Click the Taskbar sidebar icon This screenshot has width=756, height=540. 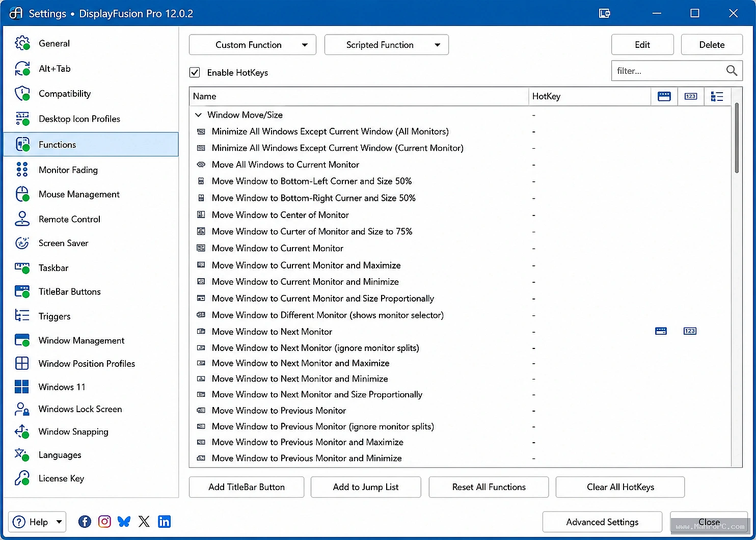tap(22, 267)
